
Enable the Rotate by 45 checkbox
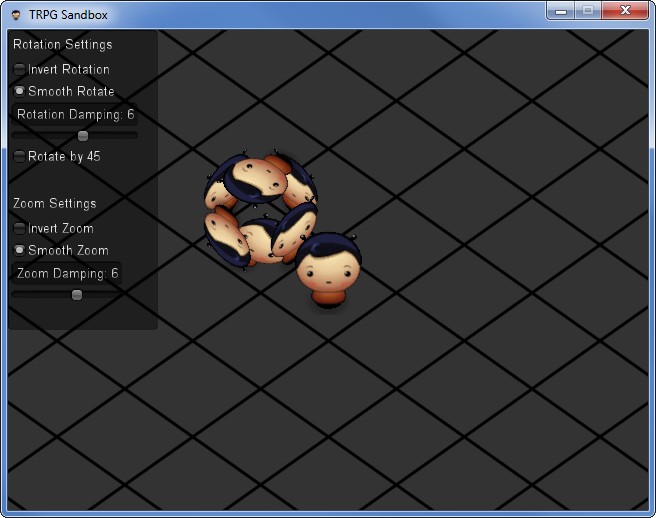(x=19, y=156)
